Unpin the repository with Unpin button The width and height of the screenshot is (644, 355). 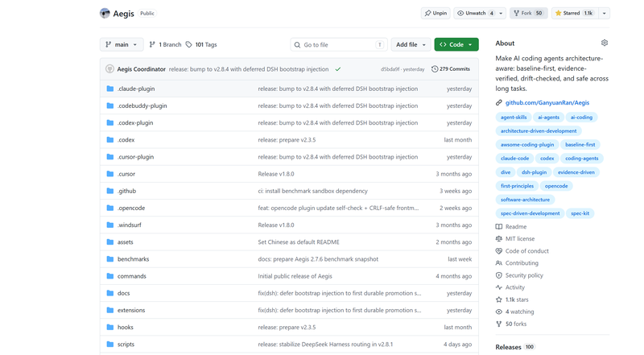(436, 13)
